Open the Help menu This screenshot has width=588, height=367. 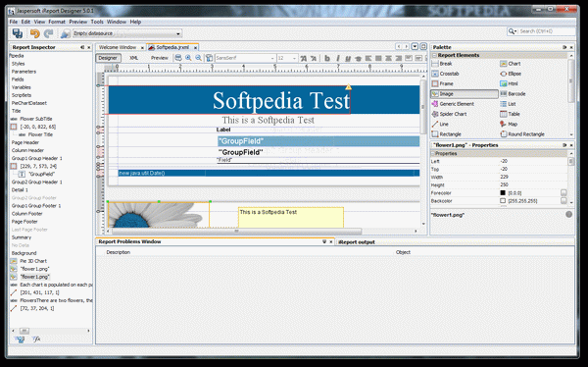135,22
